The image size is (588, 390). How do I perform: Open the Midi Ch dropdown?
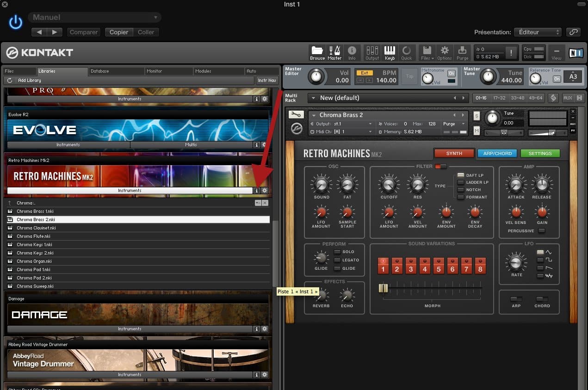341,132
